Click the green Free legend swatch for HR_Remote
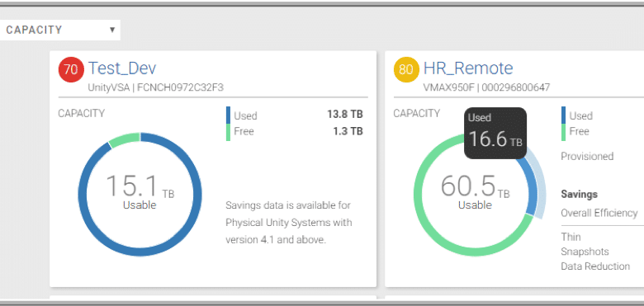Screen dimensions: 644x306 [563, 133]
